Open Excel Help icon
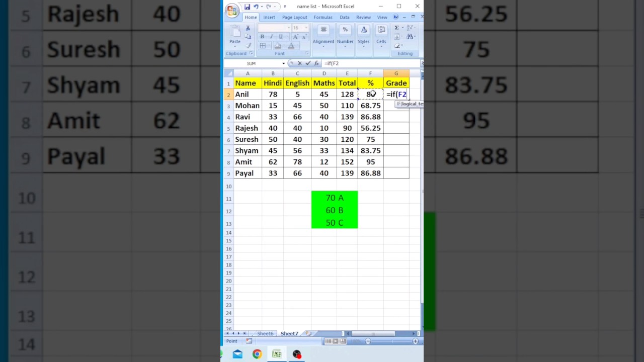Viewport: 644px width, 362px height. tap(396, 17)
